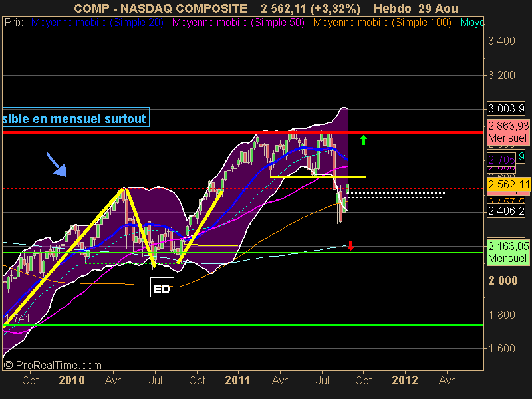
Task: Click the green 2 163,05 Mensuel price tag
Action: (x=508, y=252)
